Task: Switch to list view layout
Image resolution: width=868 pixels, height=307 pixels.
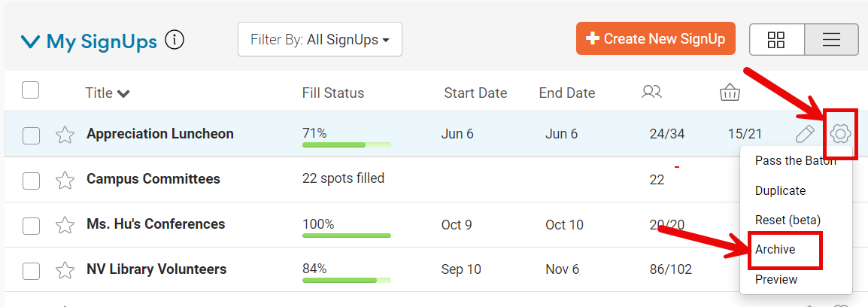Action: click(831, 40)
